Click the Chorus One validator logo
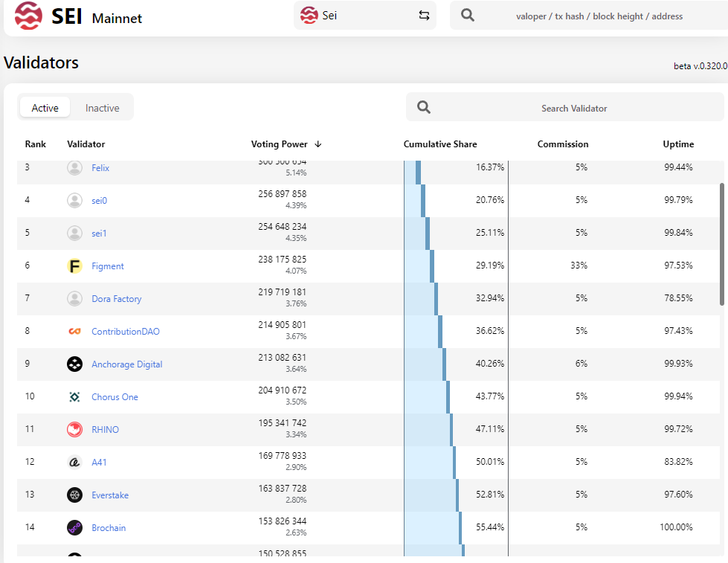This screenshot has width=728, height=563. point(74,397)
